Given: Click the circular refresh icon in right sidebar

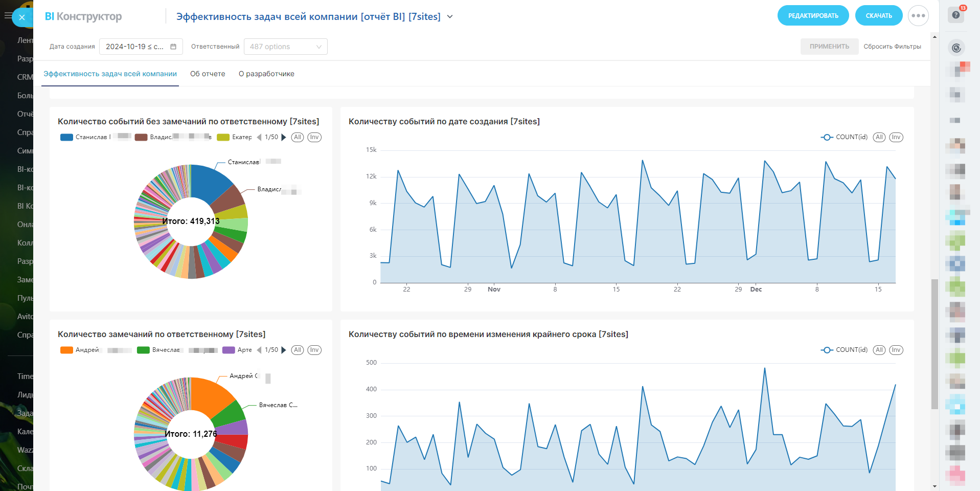Looking at the screenshot, I should tap(956, 48).
